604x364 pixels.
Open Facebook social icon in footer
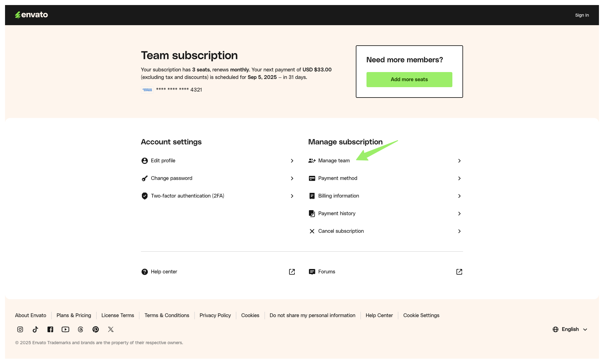pyautogui.click(x=50, y=329)
